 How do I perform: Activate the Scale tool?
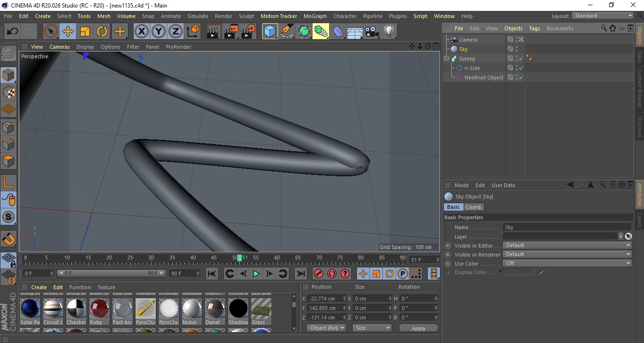point(85,32)
